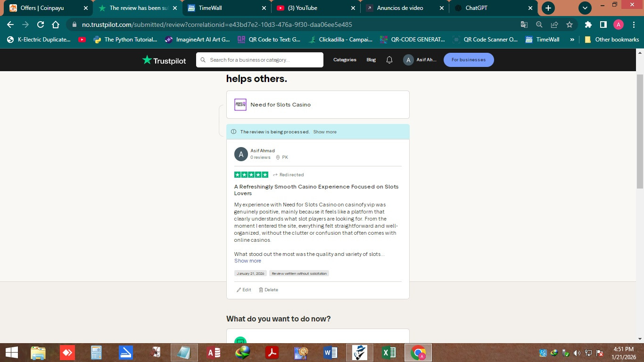Viewport: 644px width, 362px height.
Task: Bookmark this page with the star
Action: pyautogui.click(x=570, y=25)
